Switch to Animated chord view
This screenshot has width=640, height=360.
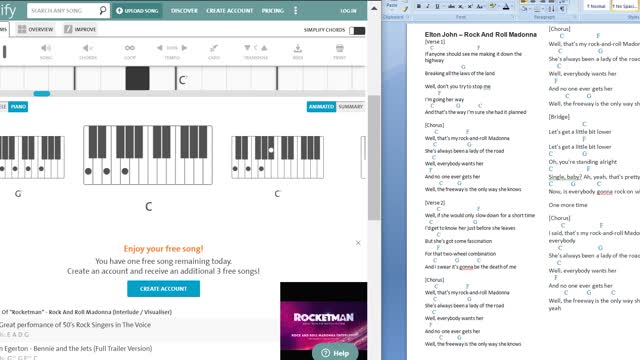(321, 107)
